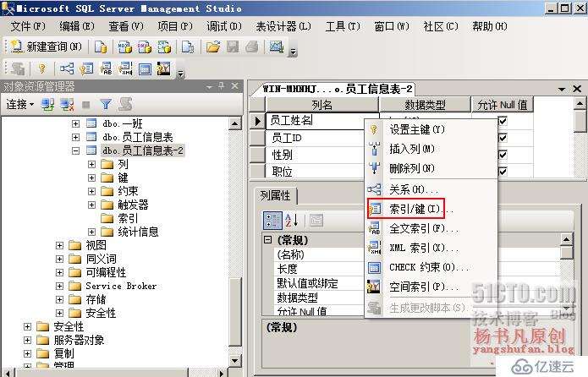
Task: Expand the dbo.员工信息表 table node
Action: (x=76, y=137)
